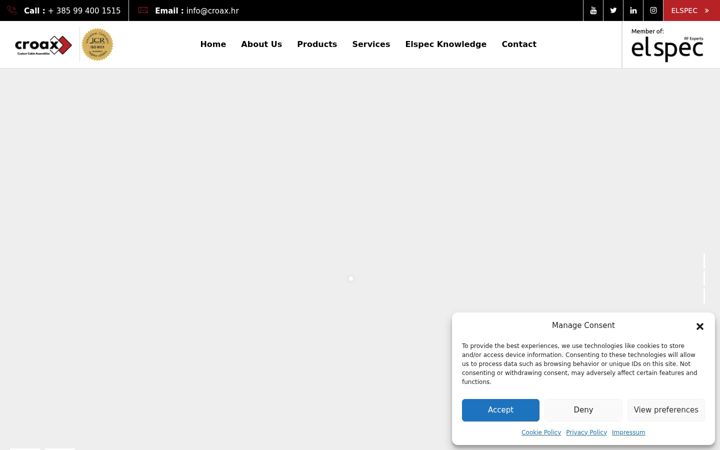Click the elspec member logo

pyautogui.click(x=667, y=48)
